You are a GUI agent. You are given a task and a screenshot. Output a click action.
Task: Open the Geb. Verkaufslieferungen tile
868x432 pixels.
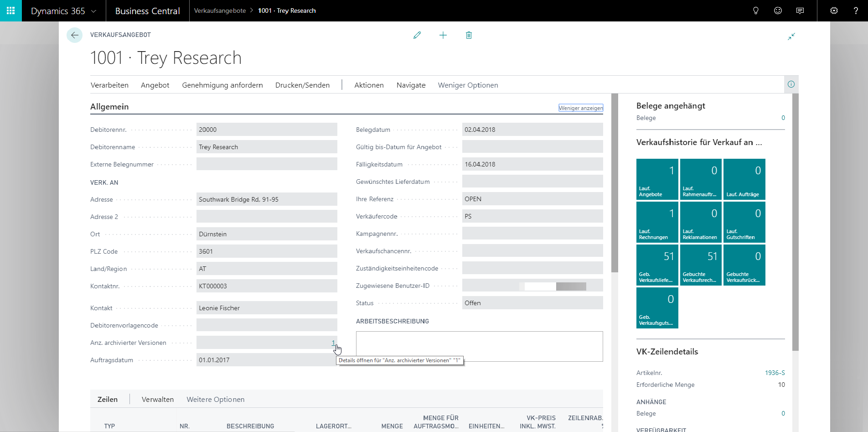(657, 265)
